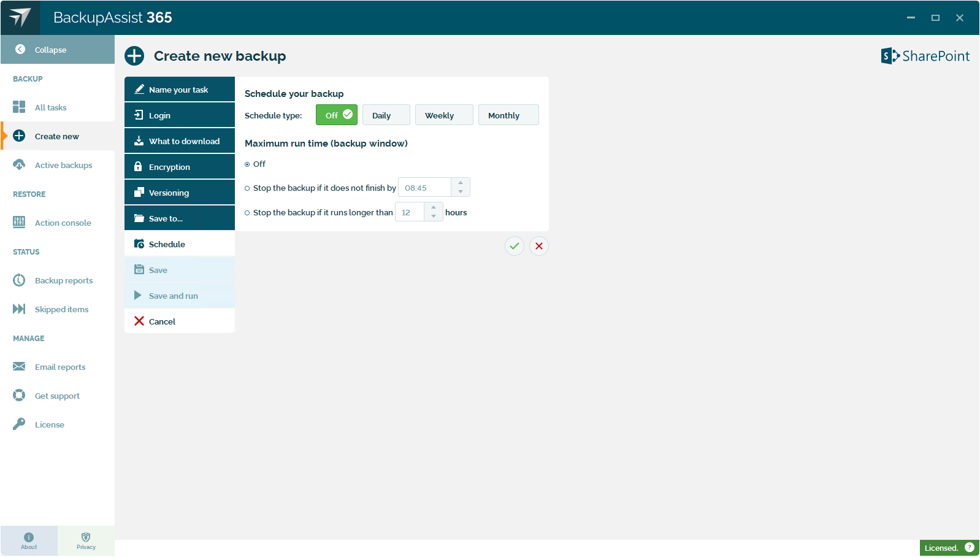Click the Backup reports clock icon
The image size is (980, 557).
[x=19, y=280]
